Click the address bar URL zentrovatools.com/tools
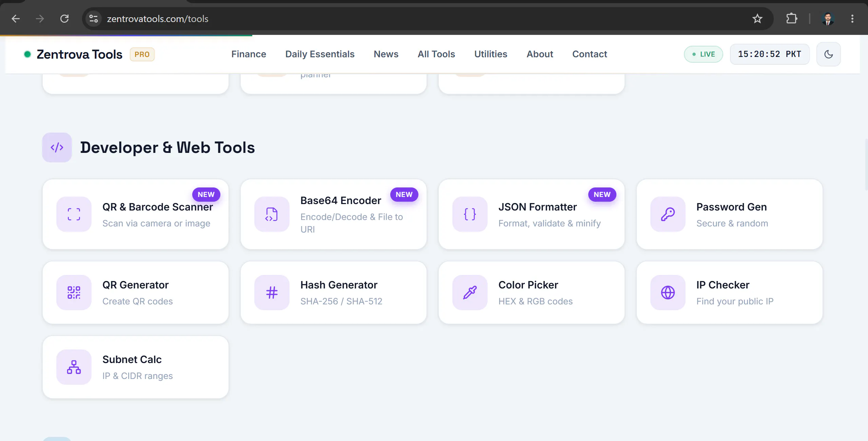 tap(158, 19)
